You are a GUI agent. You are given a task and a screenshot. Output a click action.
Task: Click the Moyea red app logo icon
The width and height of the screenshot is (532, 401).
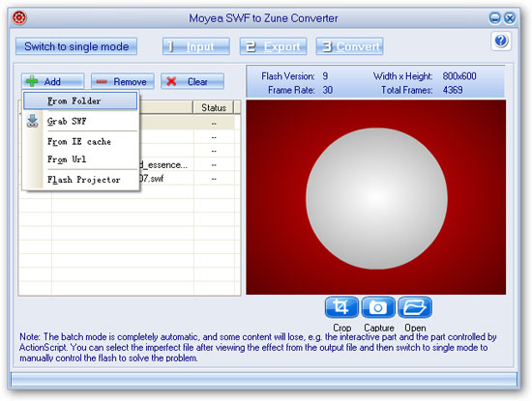click(x=19, y=17)
